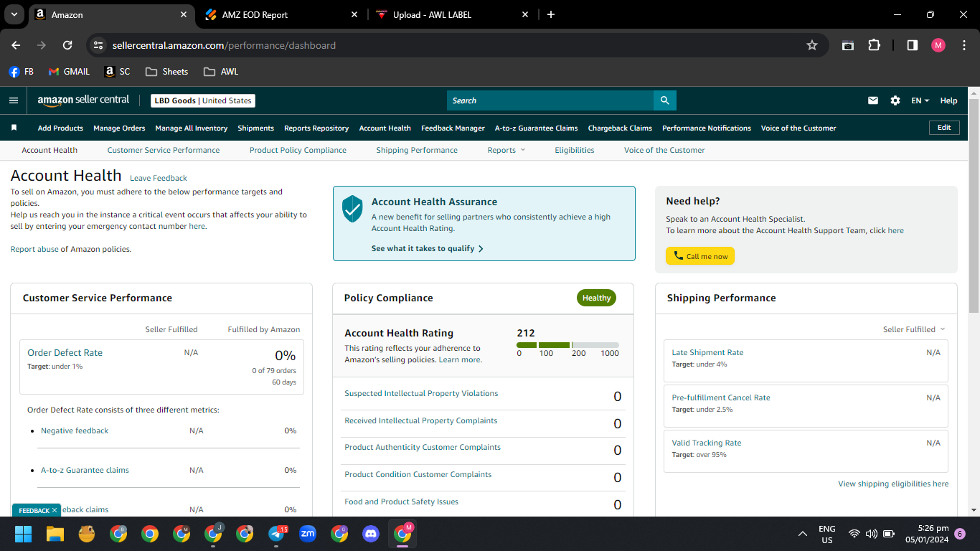Go back to the previous page
980x551 pixels.
point(16,45)
